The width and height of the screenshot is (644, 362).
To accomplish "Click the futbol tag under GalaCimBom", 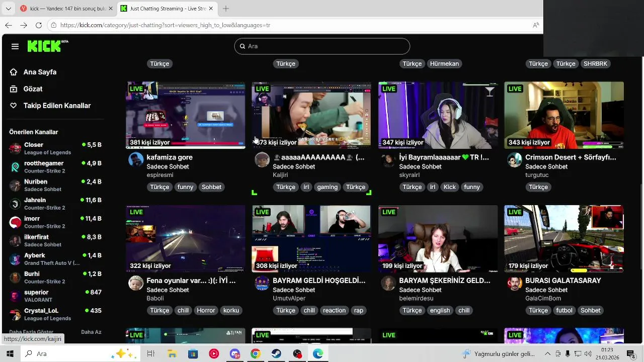I will pyautogui.click(x=564, y=310).
